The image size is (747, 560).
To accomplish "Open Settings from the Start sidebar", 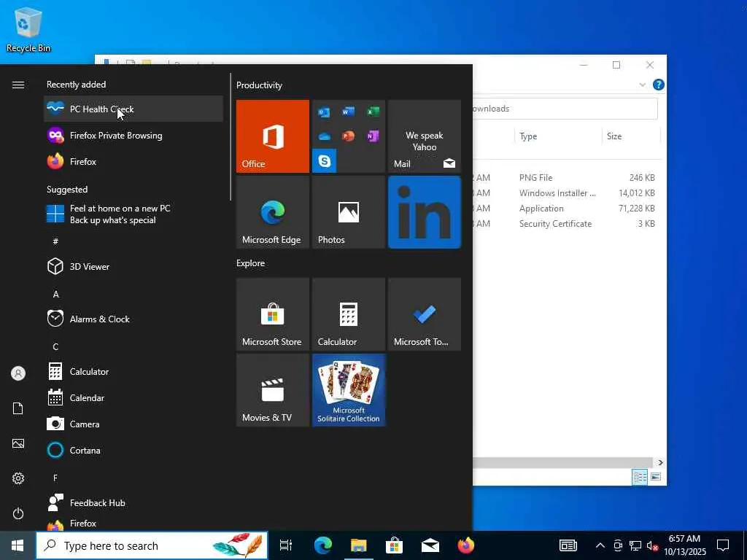I will (x=18, y=478).
